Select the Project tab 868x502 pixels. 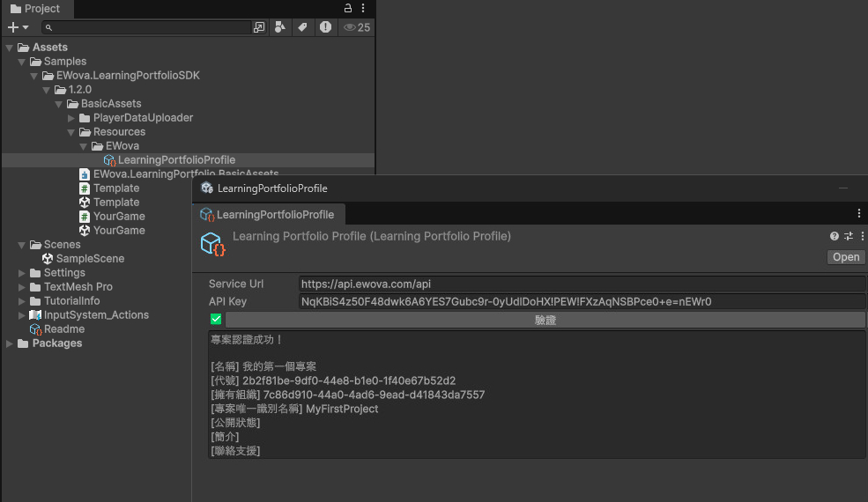[35, 8]
